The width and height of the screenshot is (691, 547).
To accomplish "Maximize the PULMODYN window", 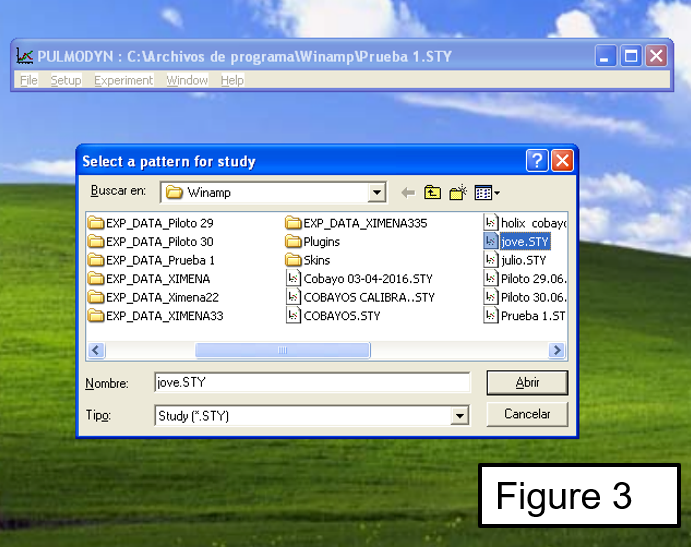I will pyautogui.click(x=631, y=56).
